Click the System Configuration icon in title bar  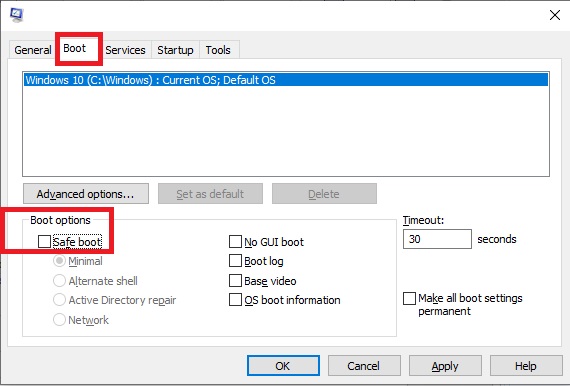(x=16, y=15)
